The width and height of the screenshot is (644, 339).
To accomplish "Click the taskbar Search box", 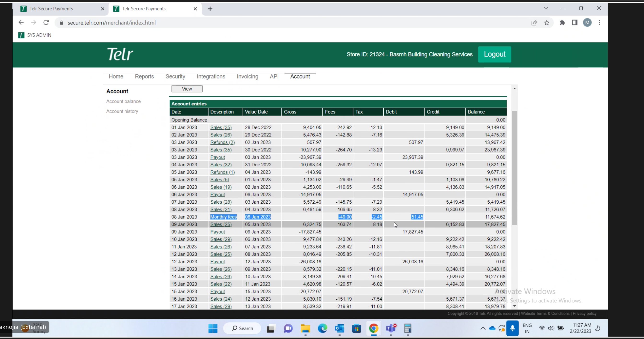I will click(x=242, y=328).
